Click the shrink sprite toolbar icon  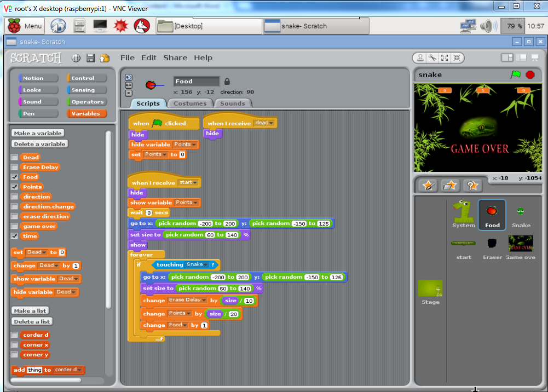(x=457, y=58)
